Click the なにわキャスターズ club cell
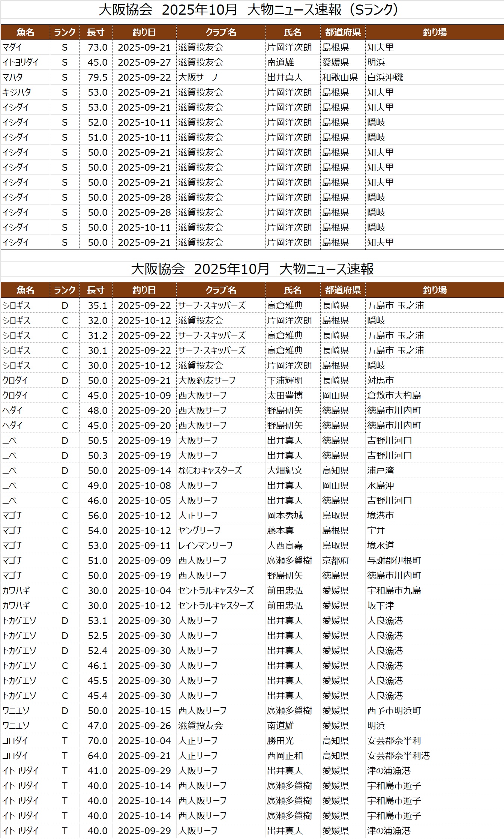This screenshot has height=839, width=504. (x=210, y=471)
